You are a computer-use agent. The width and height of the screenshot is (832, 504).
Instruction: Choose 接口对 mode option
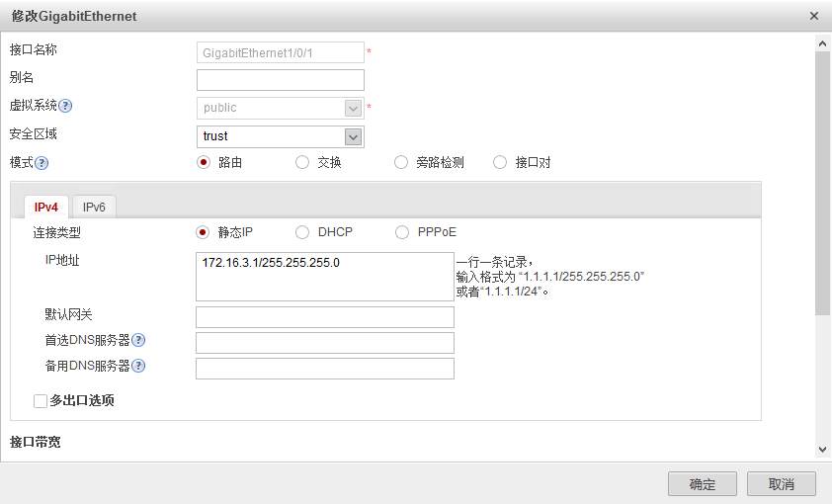point(500,163)
